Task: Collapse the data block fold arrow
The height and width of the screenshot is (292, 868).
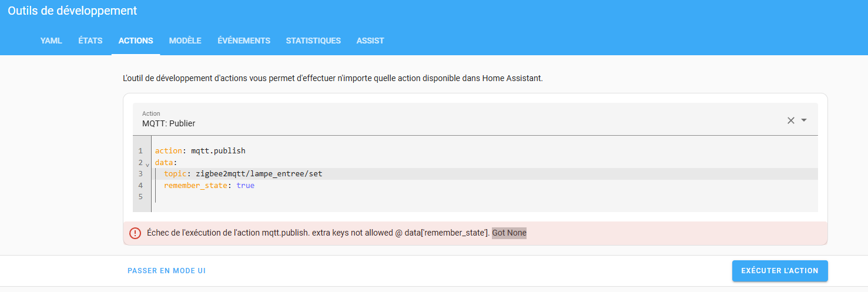Action: (x=148, y=165)
